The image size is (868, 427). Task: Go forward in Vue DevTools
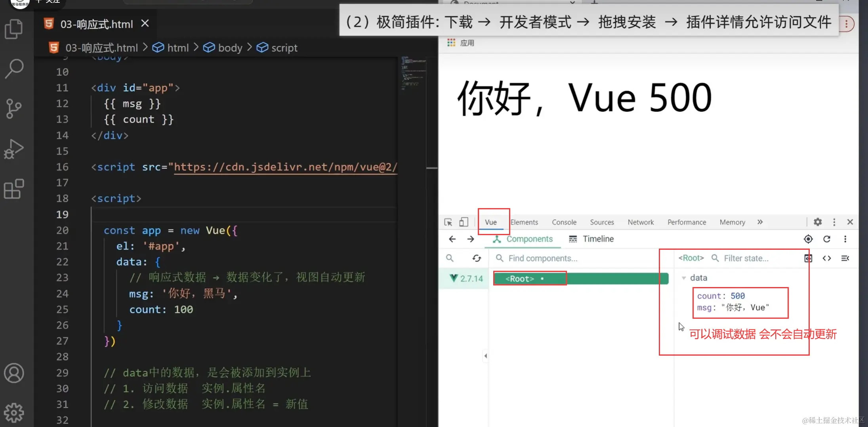point(471,239)
